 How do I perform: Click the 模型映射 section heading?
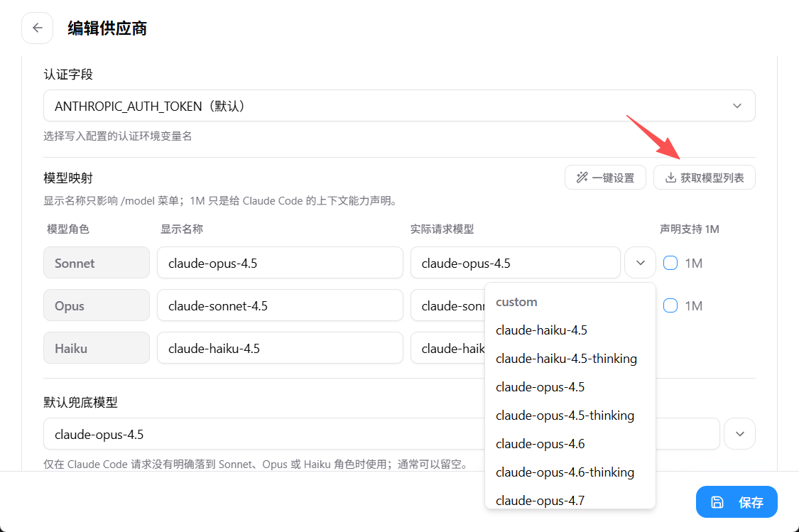[67, 178]
